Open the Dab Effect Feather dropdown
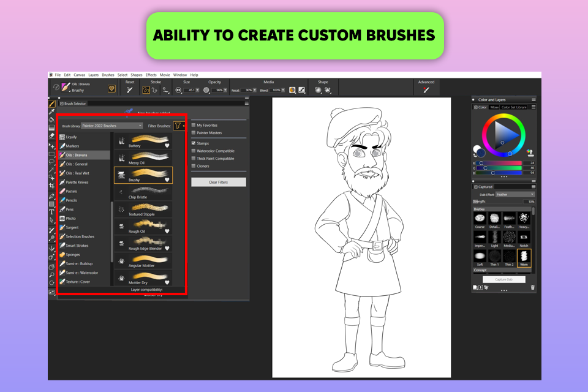The height and width of the screenshot is (392, 588). tap(515, 194)
